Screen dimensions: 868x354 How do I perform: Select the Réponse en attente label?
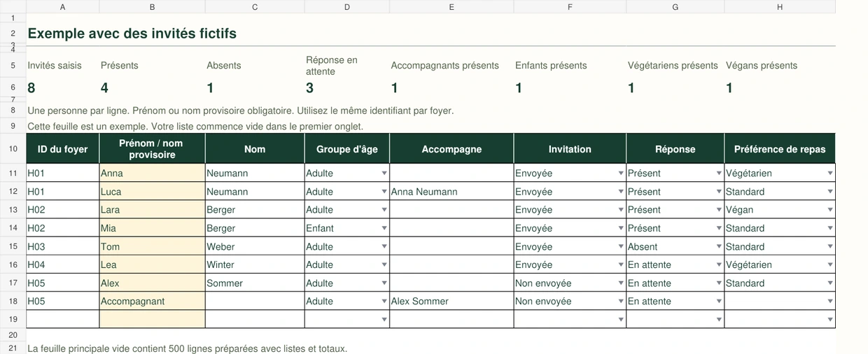[x=332, y=66]
